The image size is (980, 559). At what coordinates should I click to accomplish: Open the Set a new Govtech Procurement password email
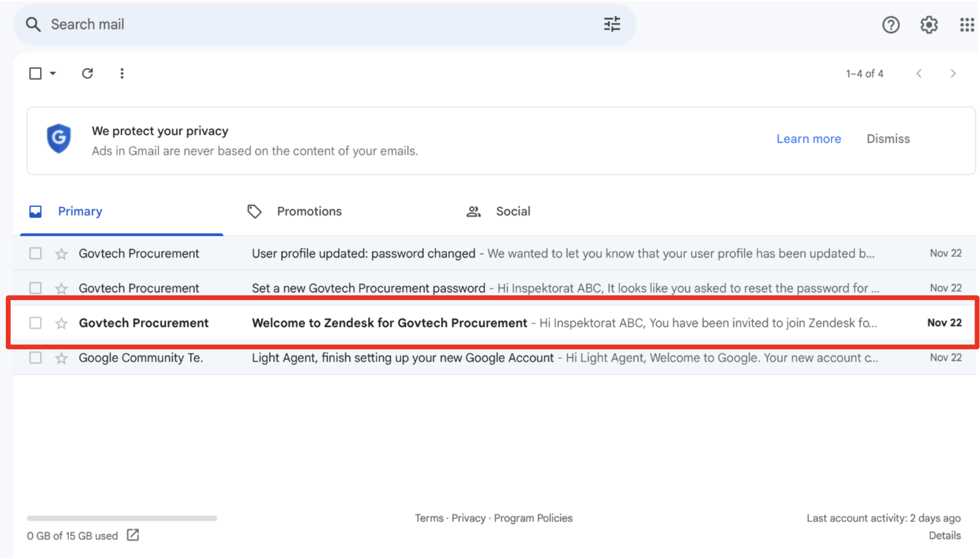495,288
